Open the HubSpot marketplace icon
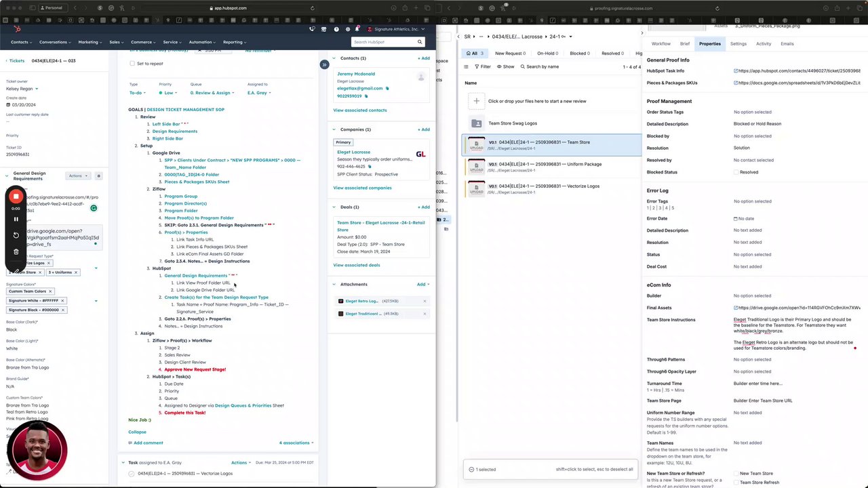 [324, 29]
